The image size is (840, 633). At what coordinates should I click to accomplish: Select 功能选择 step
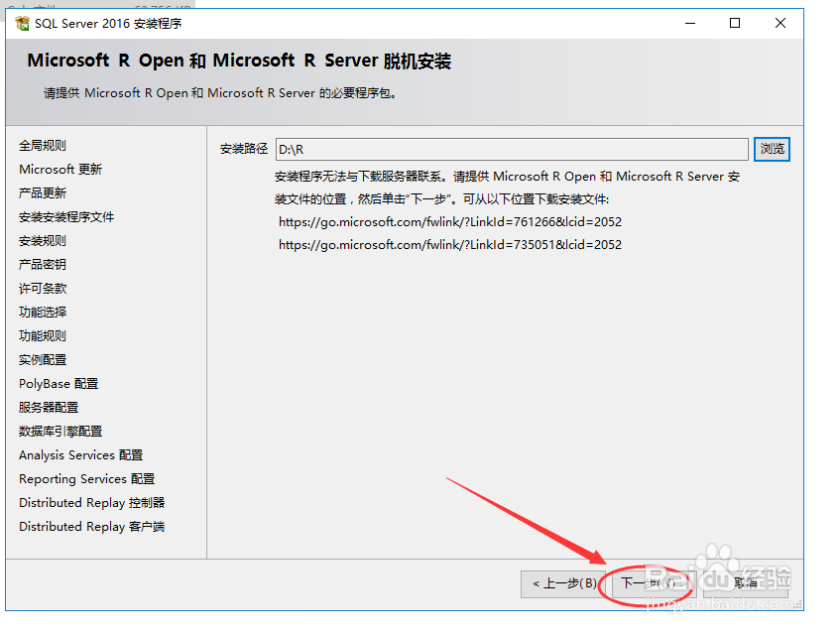(x=43, y=312)
